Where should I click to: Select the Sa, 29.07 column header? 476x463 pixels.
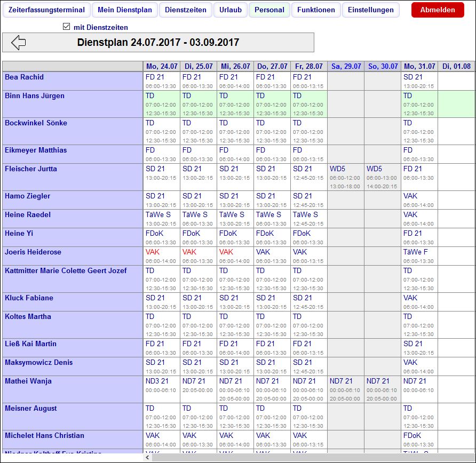(x=346, y=67)
